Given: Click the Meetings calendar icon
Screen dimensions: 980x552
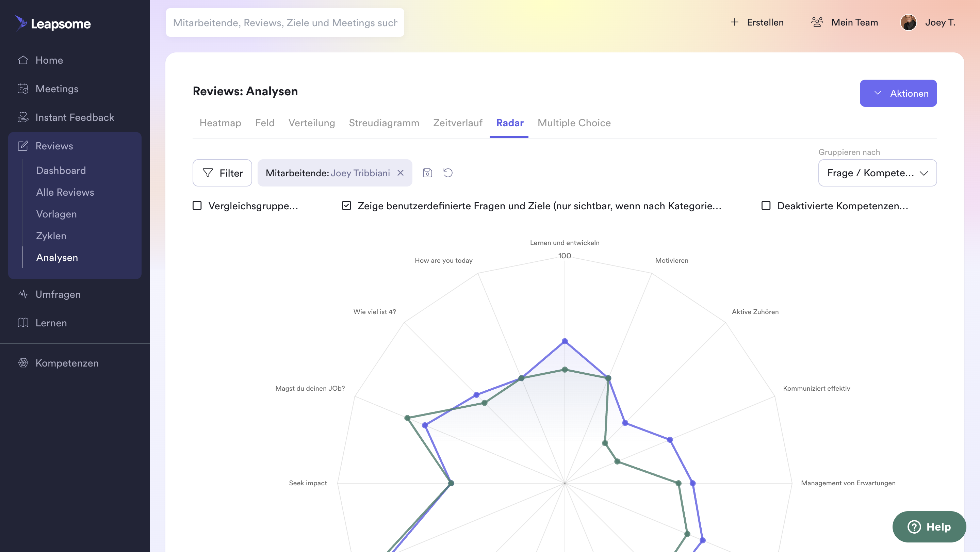Looking at the screenshot, I should tap(23, 88).
